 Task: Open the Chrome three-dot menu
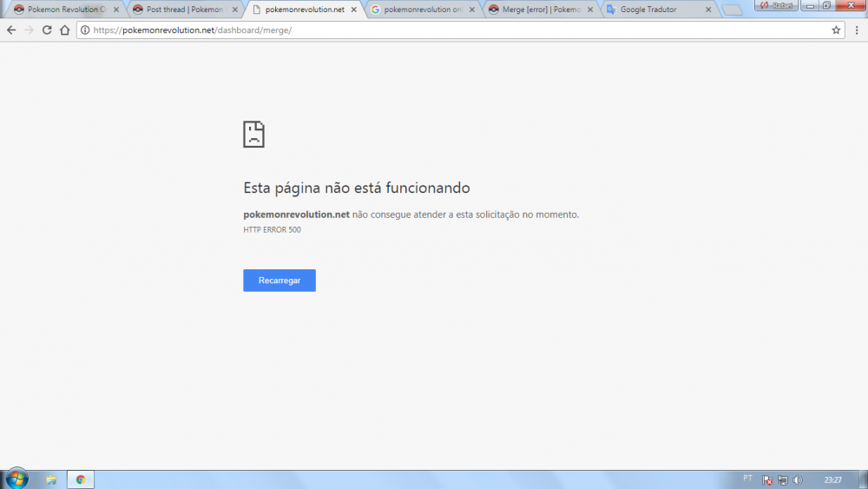click(x=856, y=30)
